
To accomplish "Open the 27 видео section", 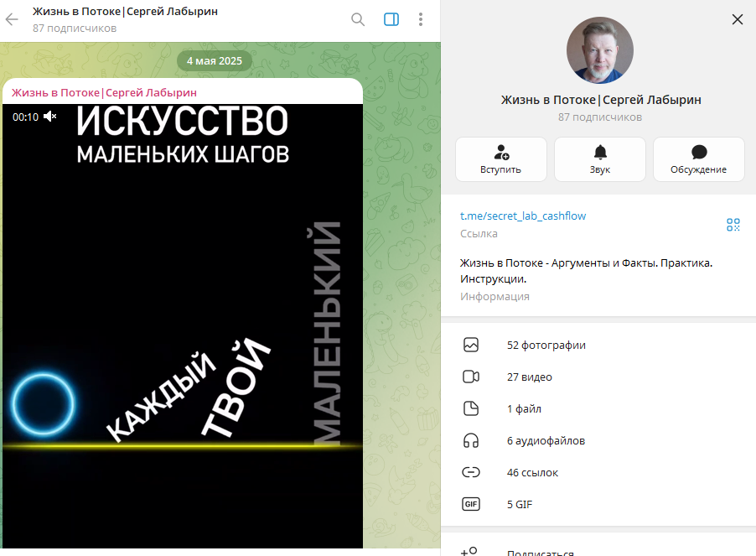I will (598, 377).
